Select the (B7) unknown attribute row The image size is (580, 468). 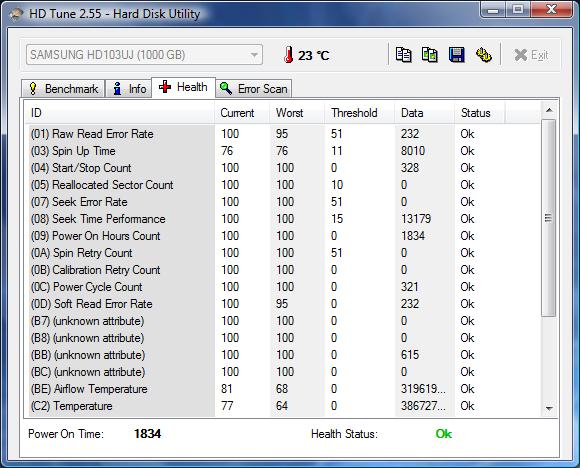(283, 321)
